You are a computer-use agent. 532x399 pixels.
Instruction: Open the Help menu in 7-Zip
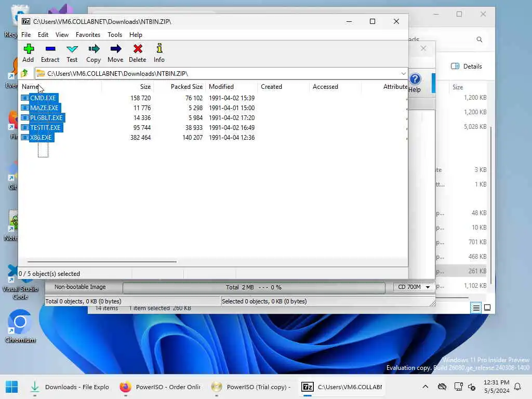(136, 35)
